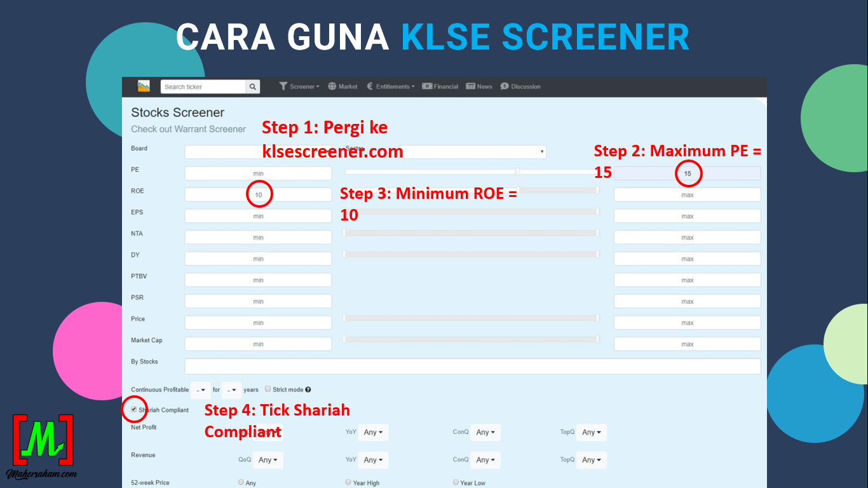The image size is (868, 488).
Task: Select the 52-week Price Year Low option
Action: (456, 482)
